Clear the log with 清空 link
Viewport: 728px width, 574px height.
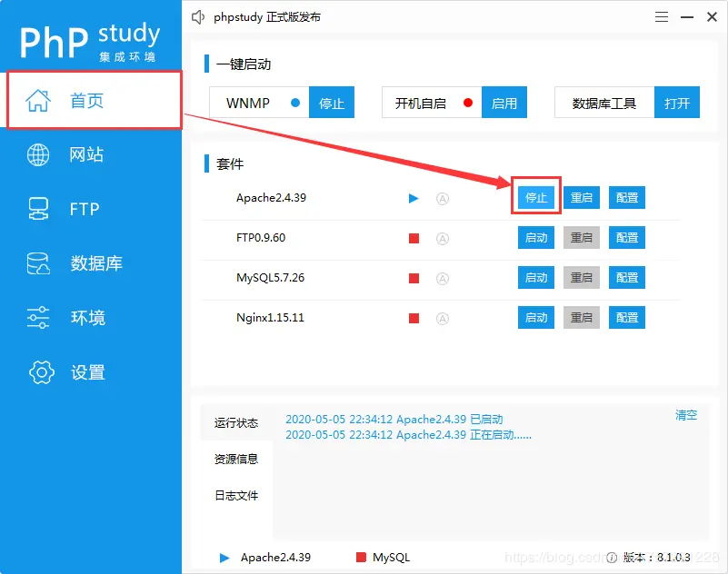[686, 415]
